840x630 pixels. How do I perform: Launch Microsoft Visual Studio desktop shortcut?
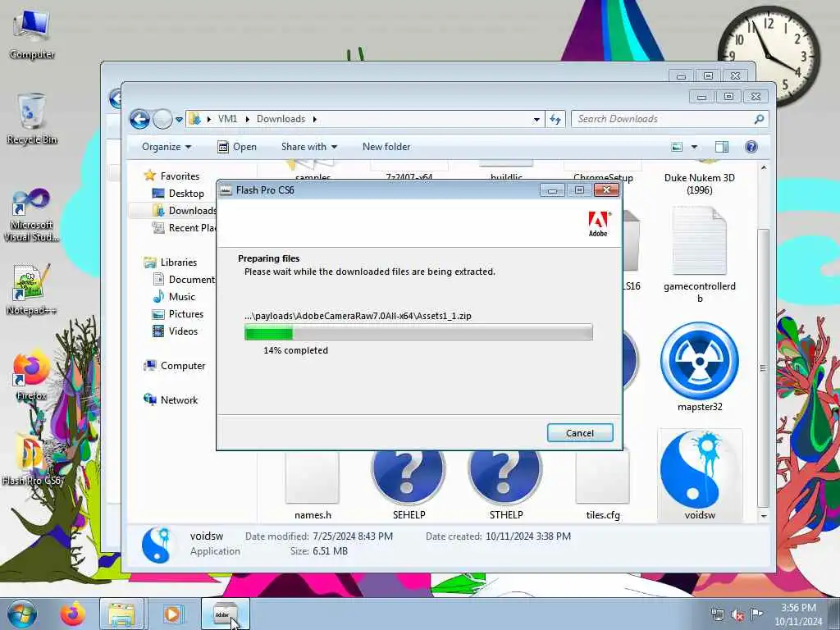(32, 215)
